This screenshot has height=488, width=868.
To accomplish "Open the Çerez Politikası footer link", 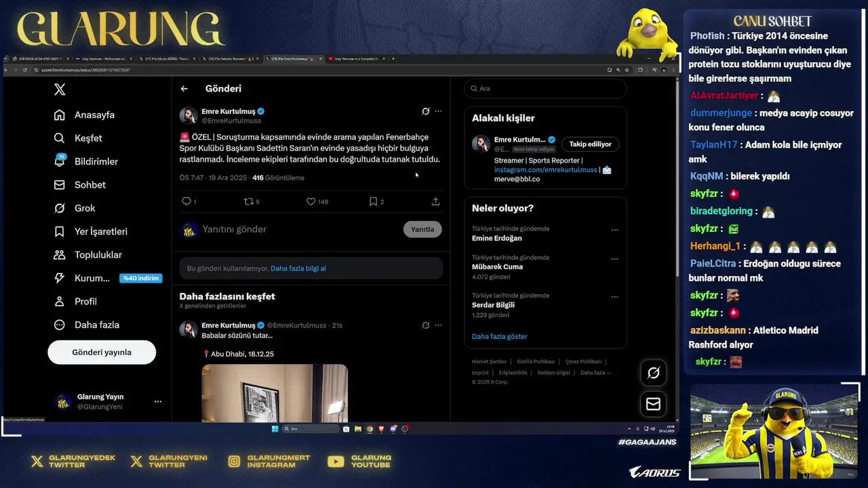I will [583, 362].
